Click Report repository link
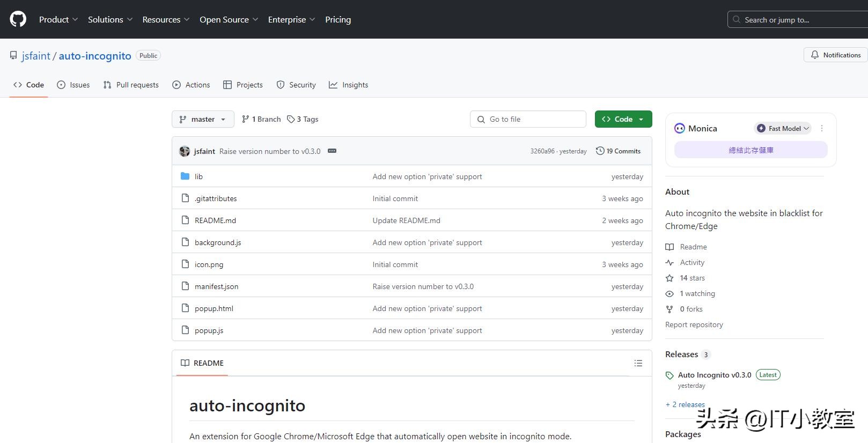The width and height of the screenshot is (868, 443). pyautogui.click(x=694, y=324)
